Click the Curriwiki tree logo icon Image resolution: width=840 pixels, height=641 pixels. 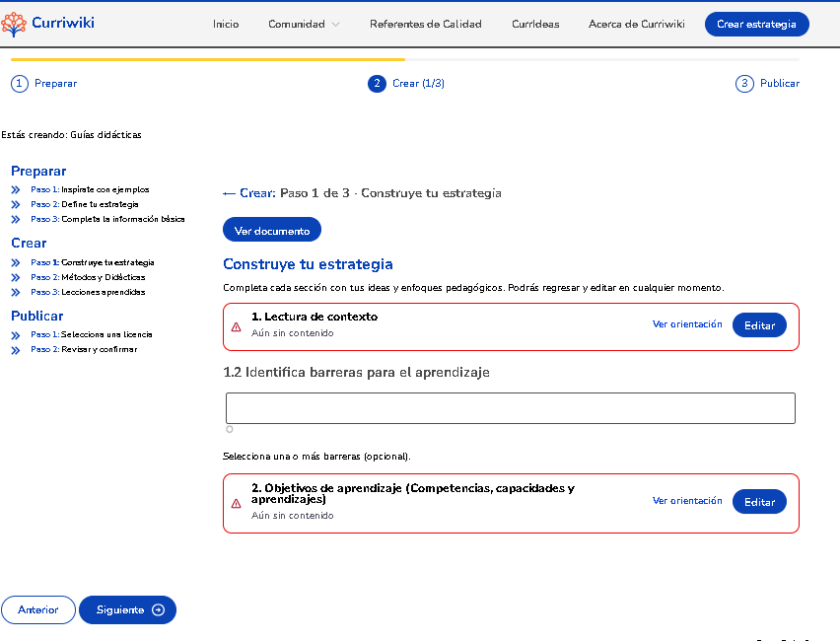[14, 24]
